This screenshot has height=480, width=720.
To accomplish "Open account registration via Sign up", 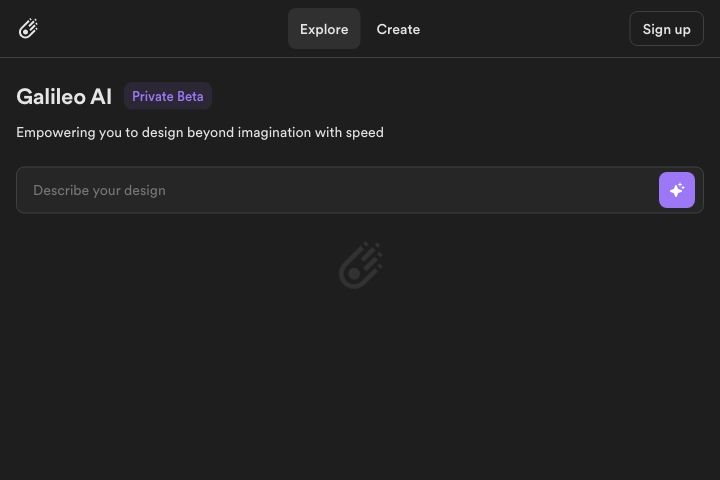I will coord(666,29).
